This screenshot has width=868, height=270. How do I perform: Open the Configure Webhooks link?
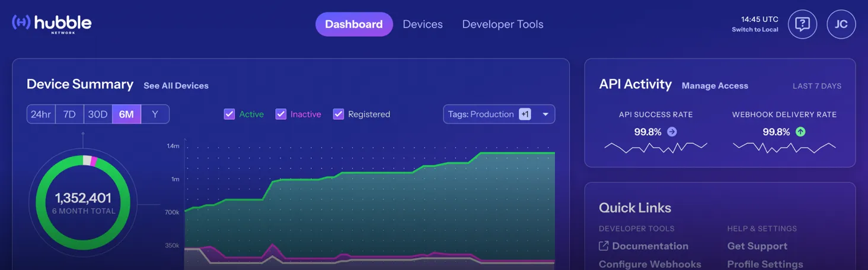tap(650, 264)
